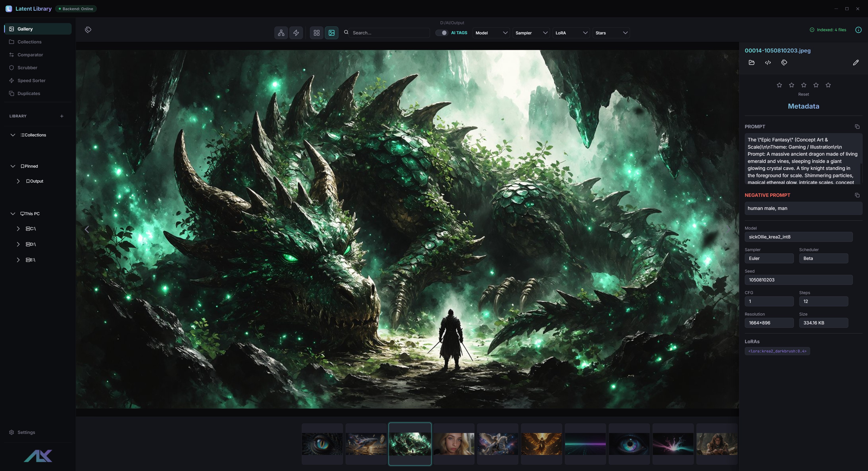Image resolution: width=868 pixels, height=471 pixels.
Task: Switch to single image view
Action: (332, 33)
